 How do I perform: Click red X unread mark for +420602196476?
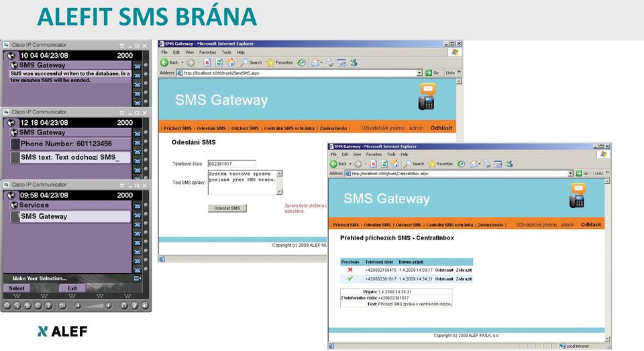pos(350,270)
